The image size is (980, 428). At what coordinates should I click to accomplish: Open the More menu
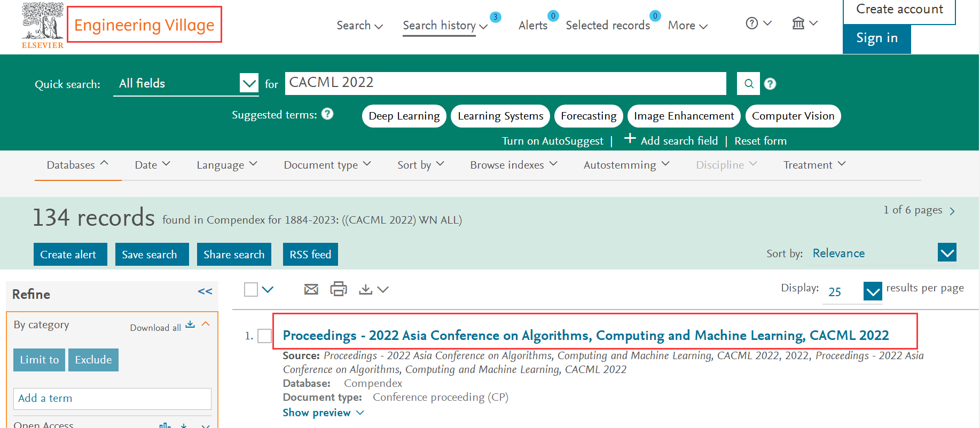[x=688, y=25]
